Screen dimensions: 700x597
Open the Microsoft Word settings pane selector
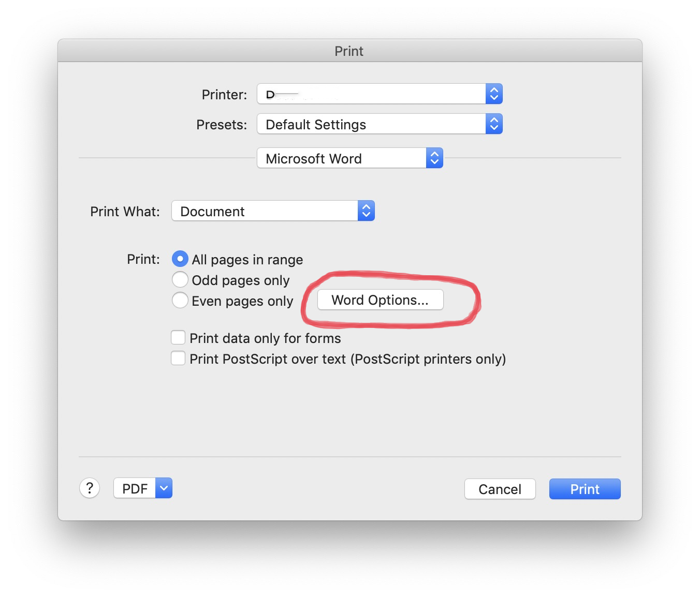pos(342,158)
